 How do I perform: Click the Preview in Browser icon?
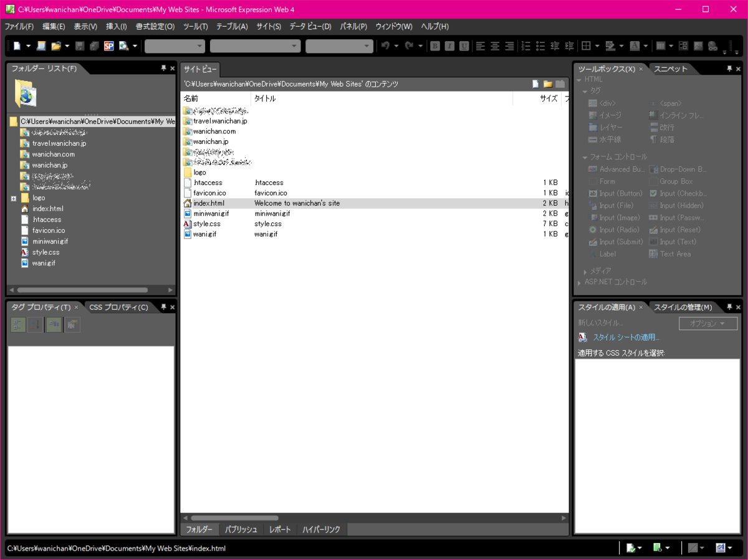[x=123, y=45]
